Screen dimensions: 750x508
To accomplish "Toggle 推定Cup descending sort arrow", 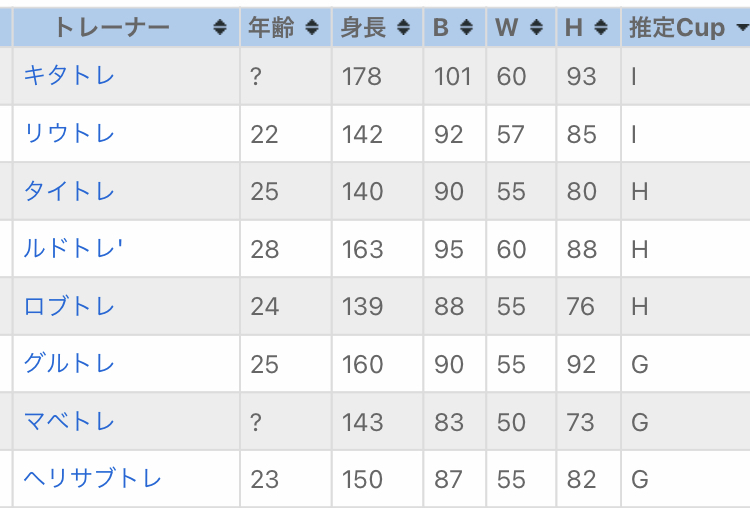I will [740, 28].
